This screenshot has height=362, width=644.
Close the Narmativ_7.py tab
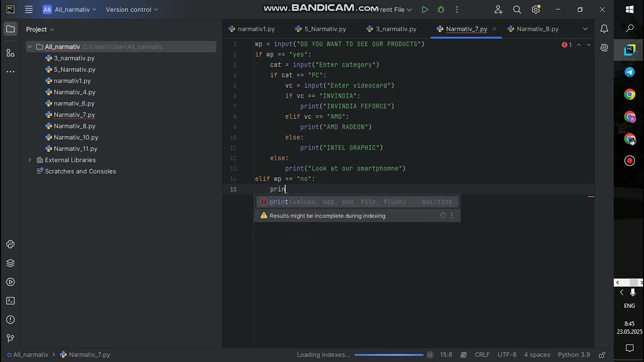pos(494,29)
